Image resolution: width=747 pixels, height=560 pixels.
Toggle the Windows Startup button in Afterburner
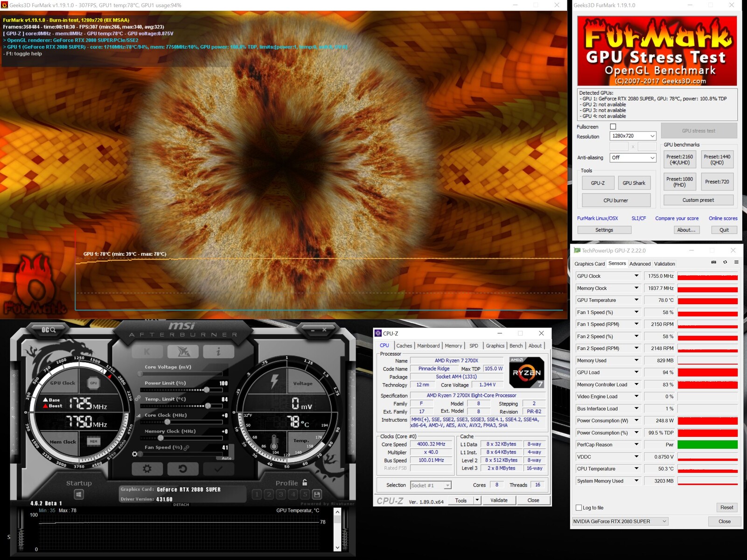point(79,494)
